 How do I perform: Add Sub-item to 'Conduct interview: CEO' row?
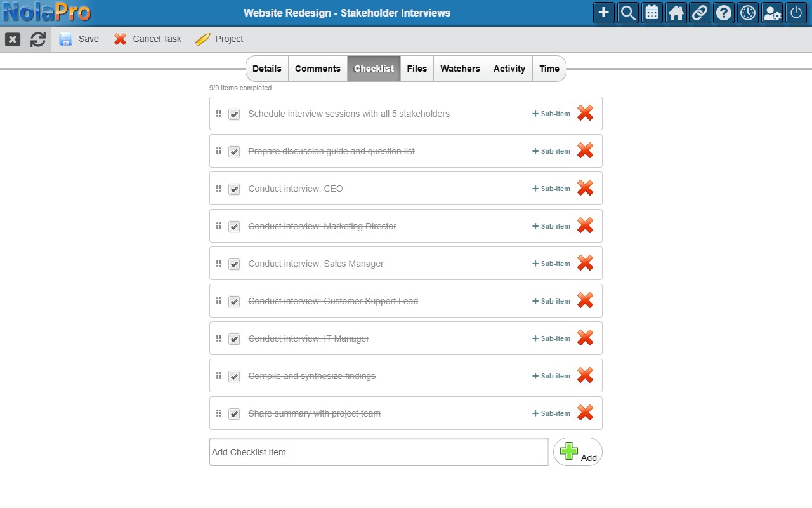pos(551,189)
